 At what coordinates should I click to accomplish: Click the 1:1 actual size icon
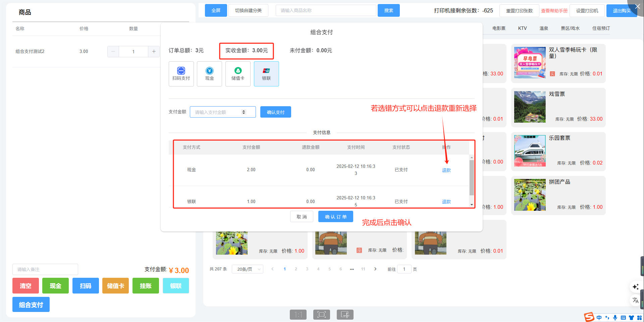pos(298,315)
